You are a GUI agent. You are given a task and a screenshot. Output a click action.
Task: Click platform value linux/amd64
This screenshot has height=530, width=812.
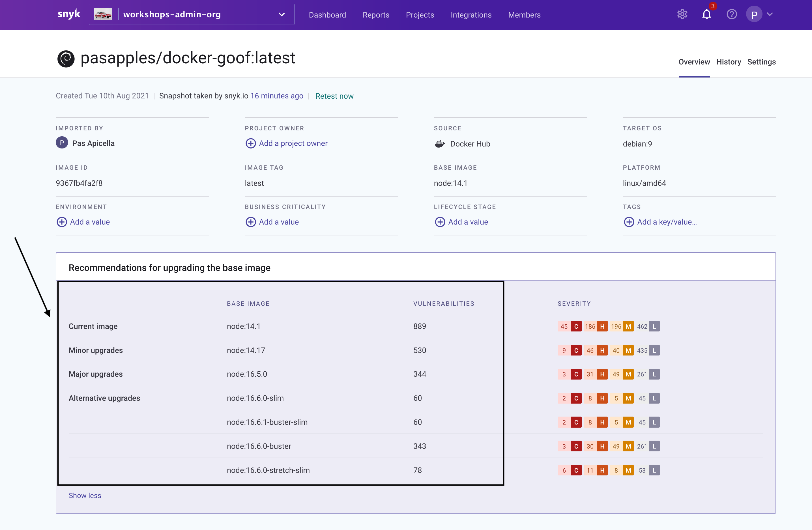(644, 183)
